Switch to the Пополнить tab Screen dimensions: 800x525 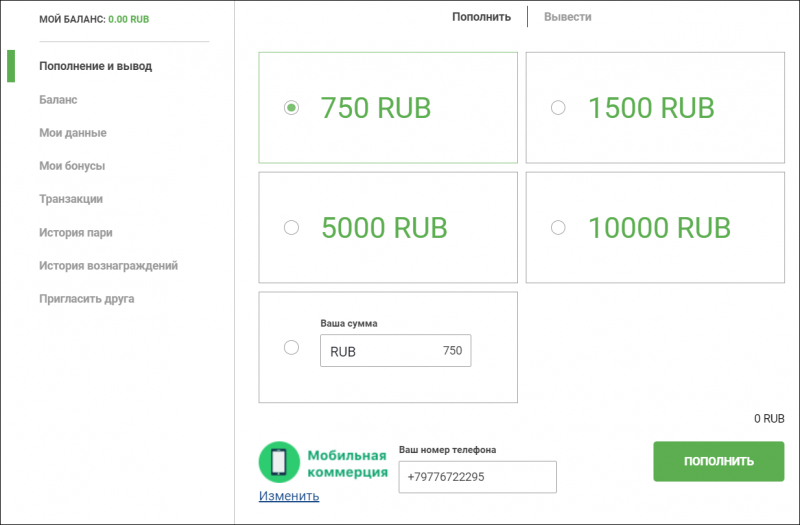pos(481,17)
